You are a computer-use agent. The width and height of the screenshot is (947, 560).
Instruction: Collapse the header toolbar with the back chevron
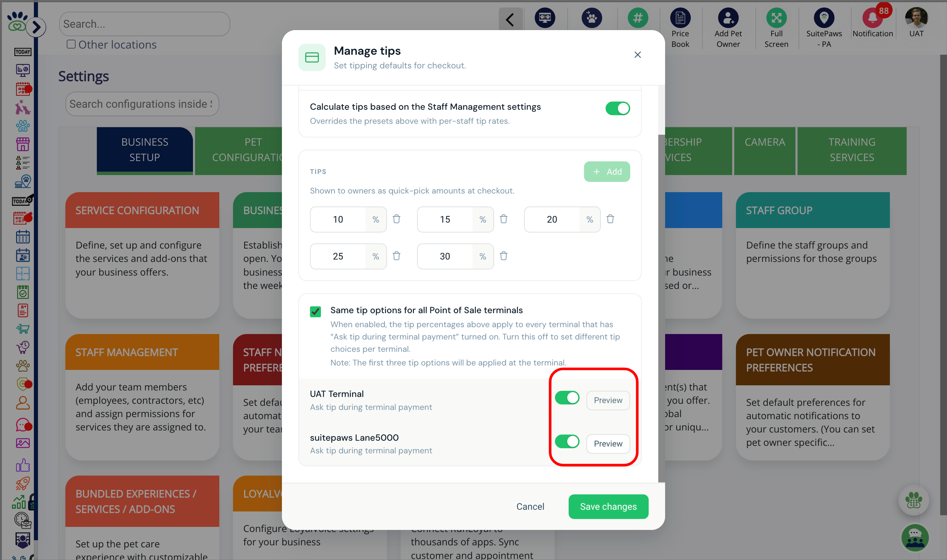point(510,19)
